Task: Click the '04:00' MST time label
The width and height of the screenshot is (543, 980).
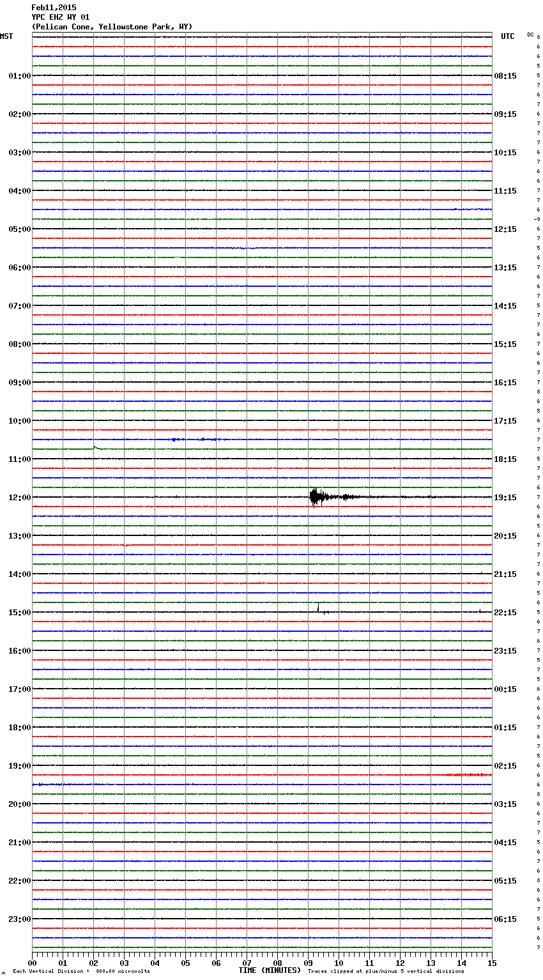Action: pyautogui.click(x=19, y=191)
